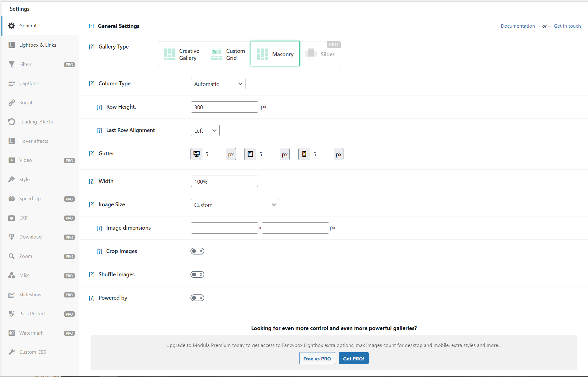Open help tooltip for Column Type
This screenshot has width=588, height=377.
(92, 84)
